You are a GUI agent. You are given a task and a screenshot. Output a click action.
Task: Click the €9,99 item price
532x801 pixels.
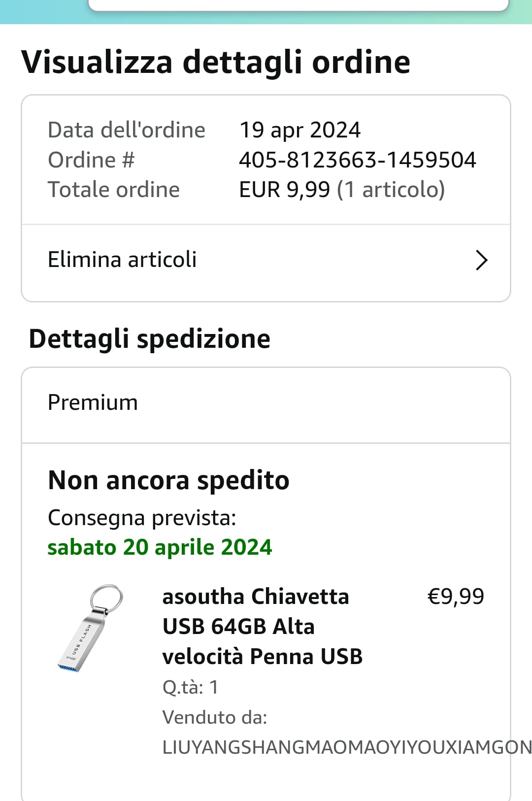[456, 597]
